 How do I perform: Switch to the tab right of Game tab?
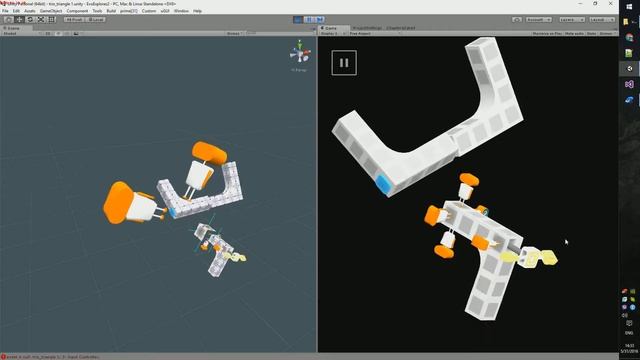[x=367, y=28]
